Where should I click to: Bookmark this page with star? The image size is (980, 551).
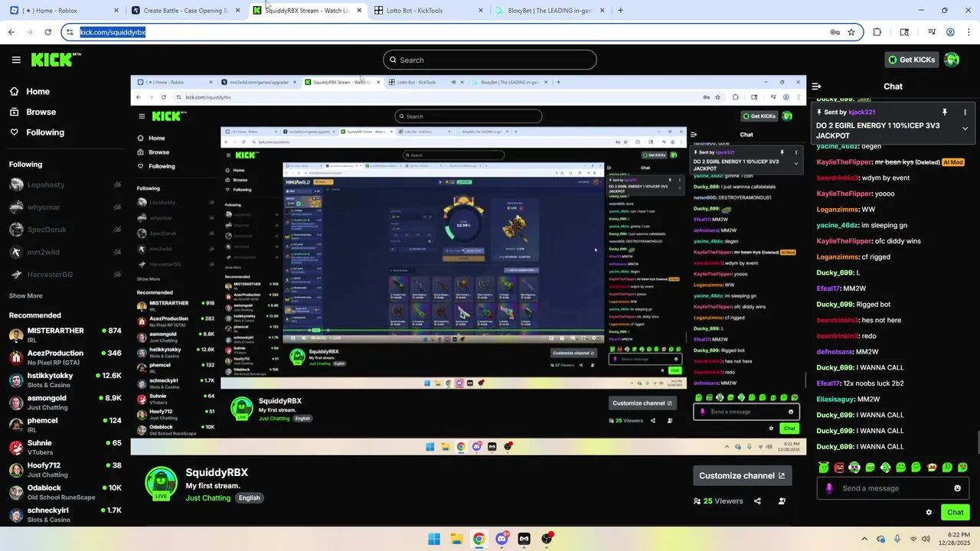tap(851, 32)
